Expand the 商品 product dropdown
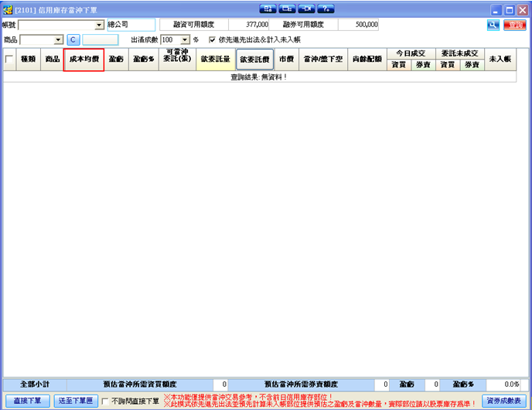 point(59,39)
